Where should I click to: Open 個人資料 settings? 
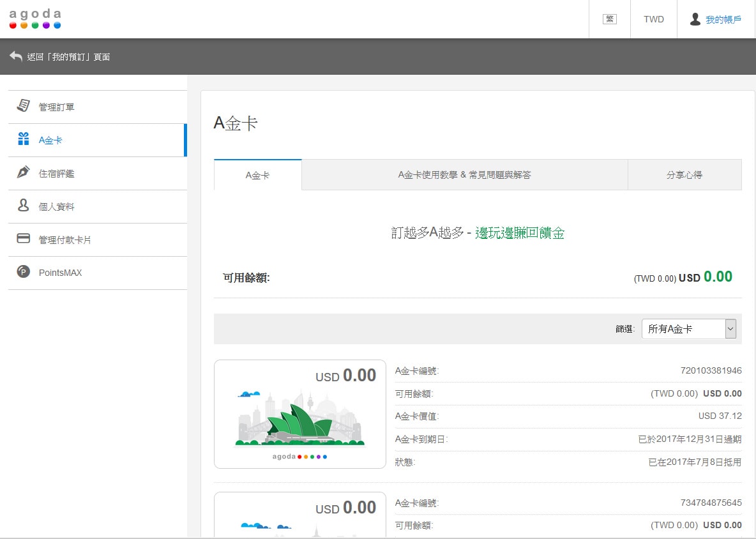[98, 207]
